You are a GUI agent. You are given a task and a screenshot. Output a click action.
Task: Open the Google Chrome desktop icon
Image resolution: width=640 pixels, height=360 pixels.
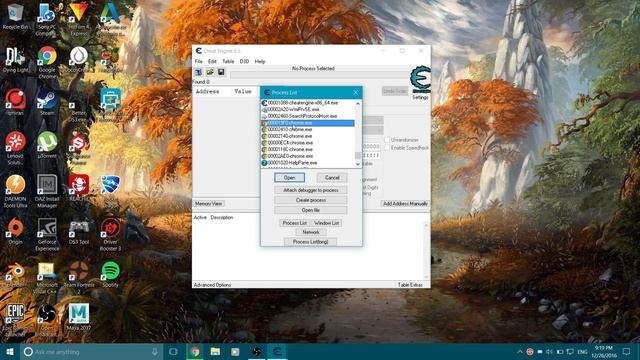click(47, 61)
